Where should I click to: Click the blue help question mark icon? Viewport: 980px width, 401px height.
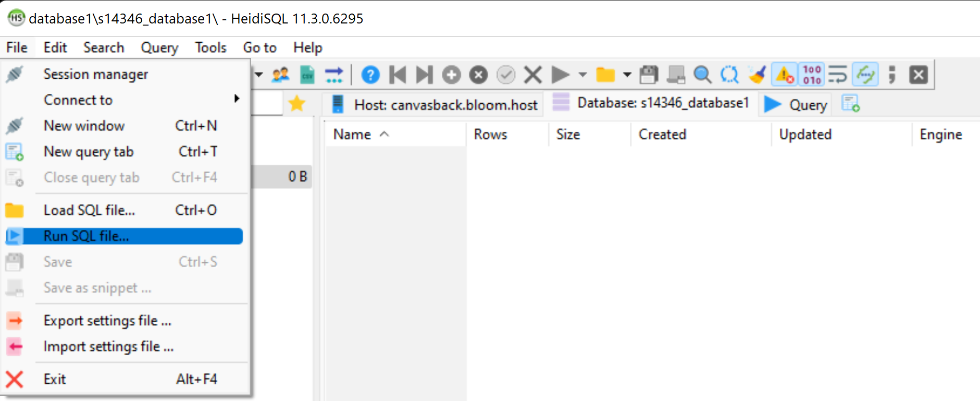370,75
